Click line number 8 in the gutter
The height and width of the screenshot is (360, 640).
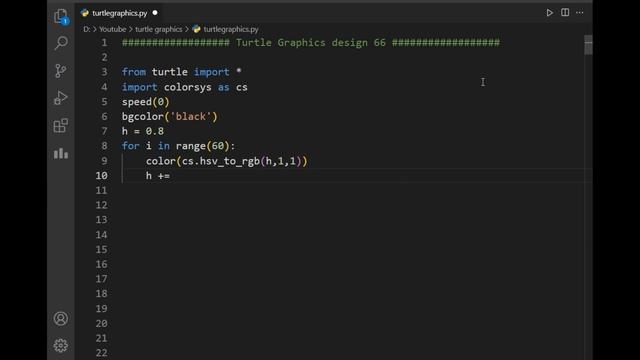point(104,146)
